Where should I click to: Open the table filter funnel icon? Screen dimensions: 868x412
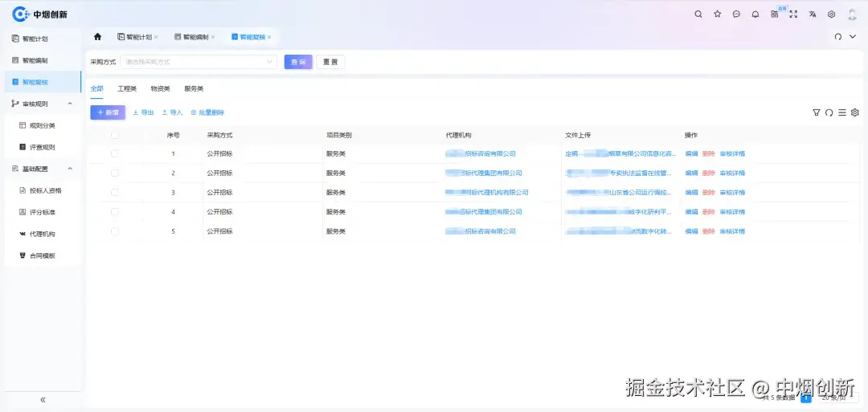pos(816,112)
